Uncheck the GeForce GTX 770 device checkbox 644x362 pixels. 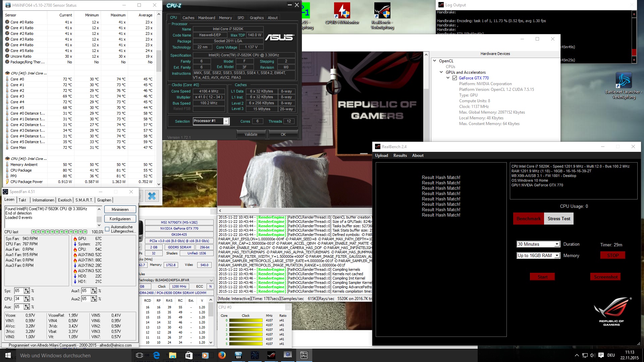[x=454, y=78]
